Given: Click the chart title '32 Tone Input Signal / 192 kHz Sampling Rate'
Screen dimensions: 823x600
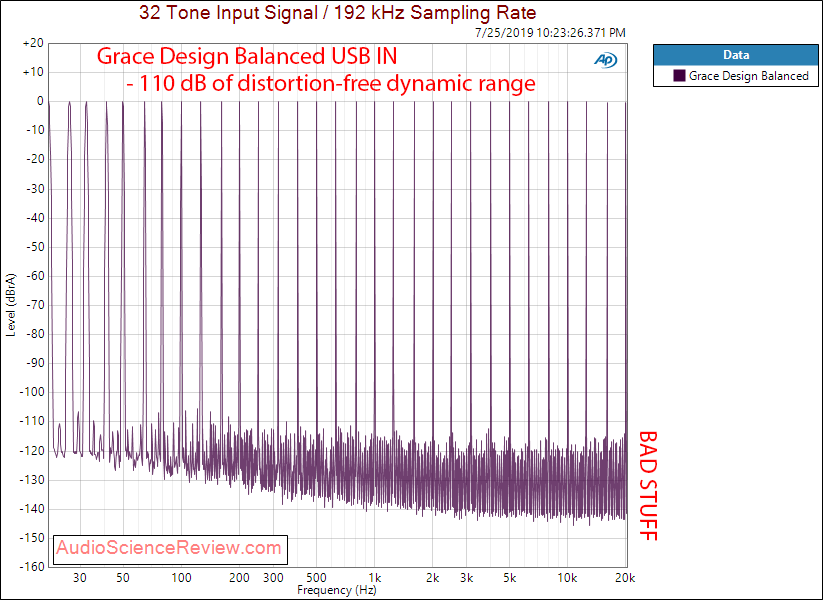Looking at the screenshot, I should point(337,13).
